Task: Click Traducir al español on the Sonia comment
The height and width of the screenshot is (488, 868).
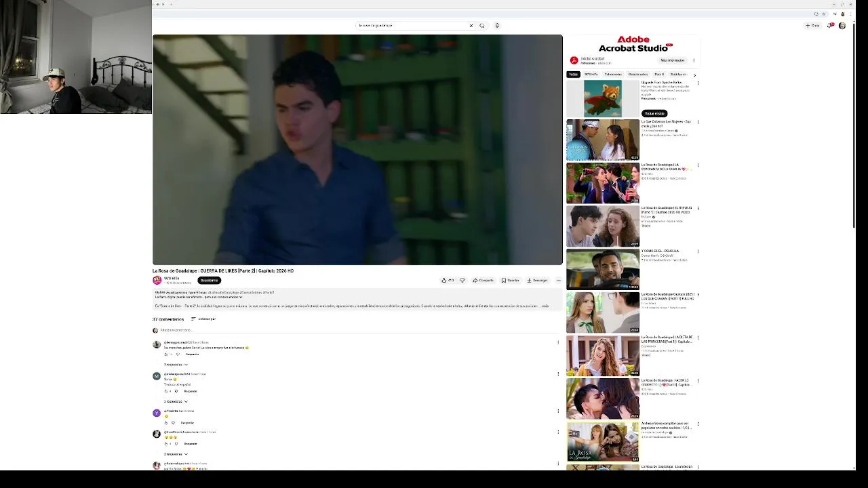Action: coord(177,384)
